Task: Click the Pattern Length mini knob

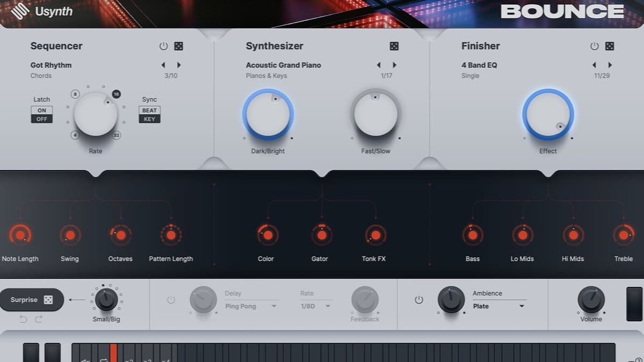Action: 171,235
